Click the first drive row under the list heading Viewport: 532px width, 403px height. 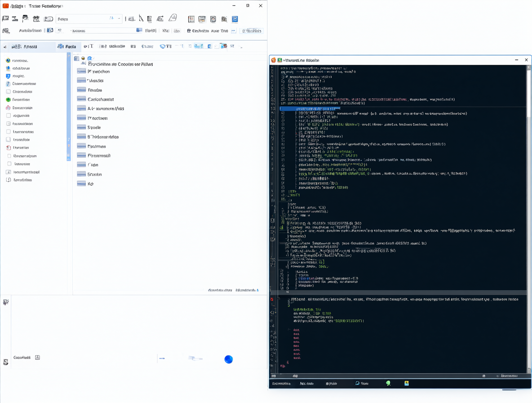(93, 72)
